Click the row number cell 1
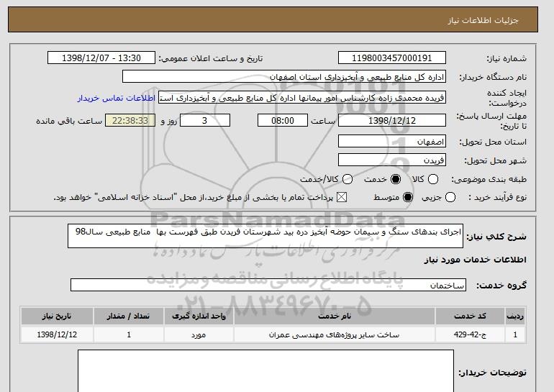 tap(515, 334)
